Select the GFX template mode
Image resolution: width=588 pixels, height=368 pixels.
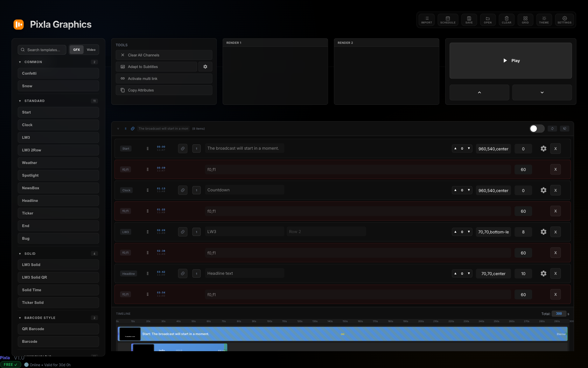pos(77,50)
